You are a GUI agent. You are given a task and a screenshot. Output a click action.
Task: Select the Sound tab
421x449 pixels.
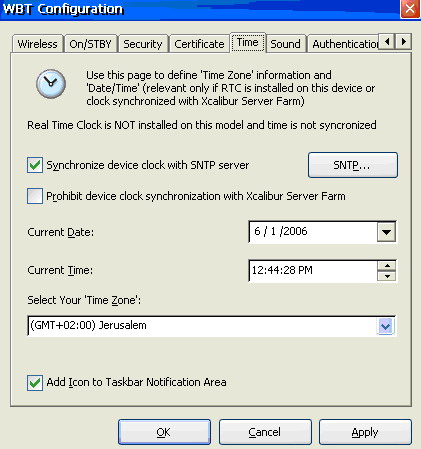[x=285, y=44]
